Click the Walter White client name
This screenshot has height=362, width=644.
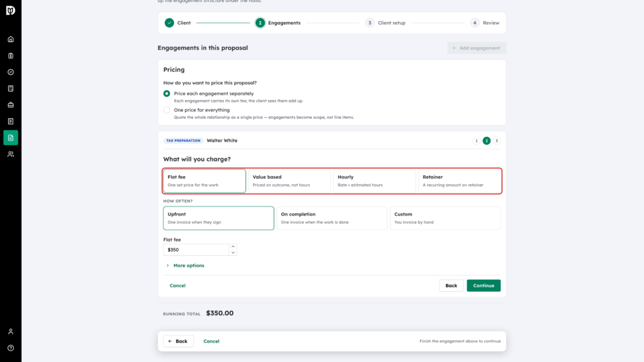tap(222, 140)
